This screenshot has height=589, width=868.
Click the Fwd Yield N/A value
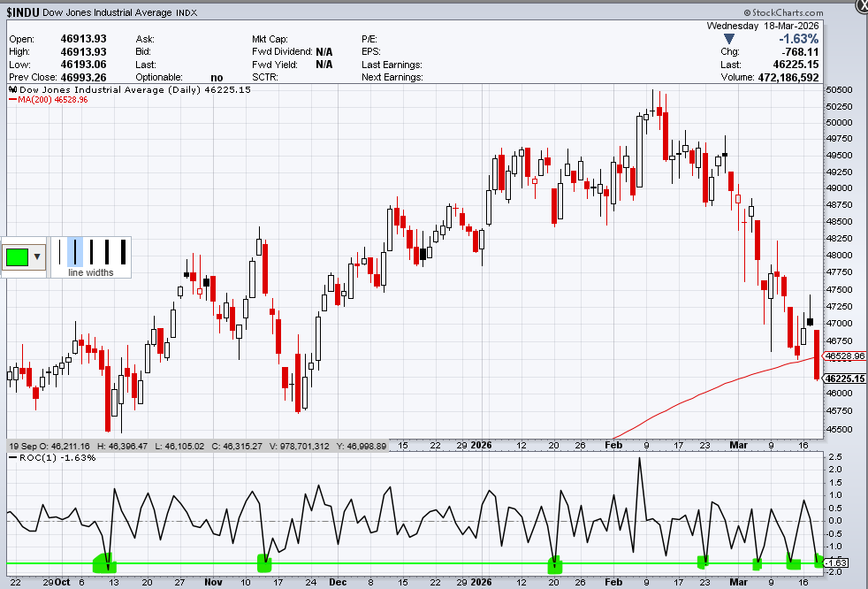pos(324,65)
